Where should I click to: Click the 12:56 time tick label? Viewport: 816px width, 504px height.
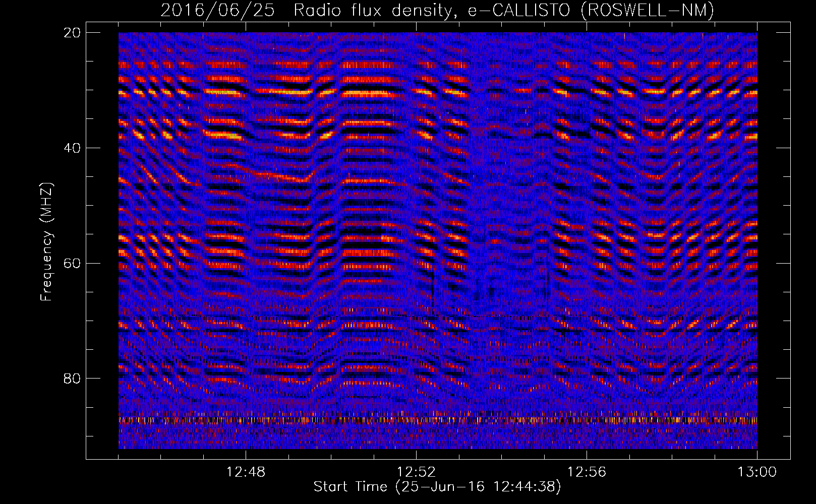tap(587, 472)
